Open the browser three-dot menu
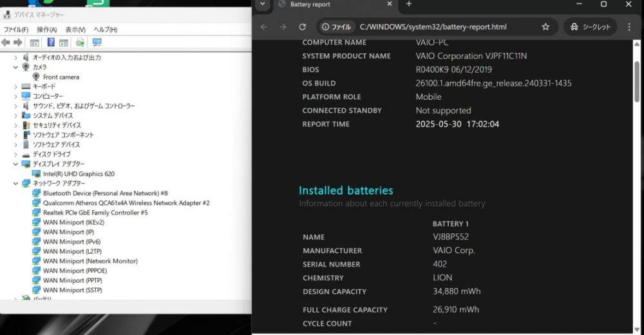Image resolution: width=644 pixels, height=335 pixels. click(629, 26)
